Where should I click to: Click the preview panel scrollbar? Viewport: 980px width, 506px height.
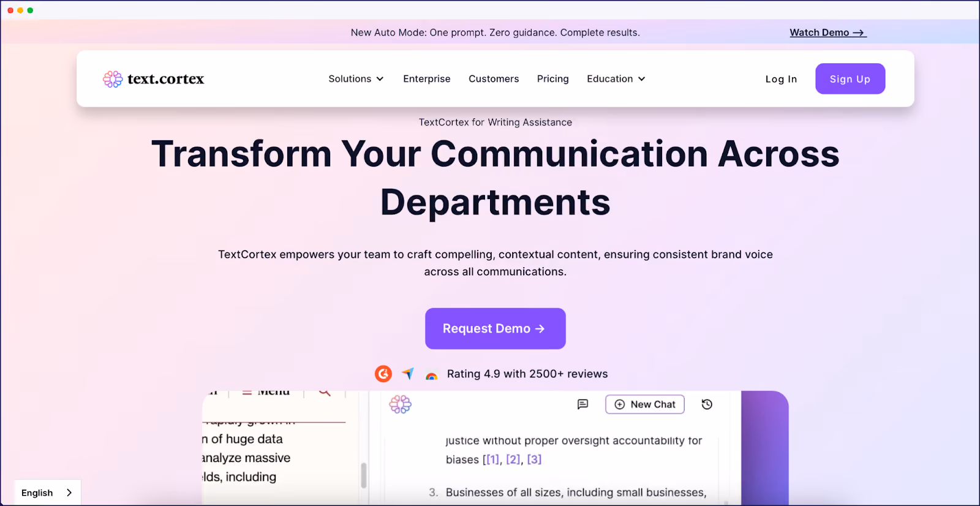tap(364, 475)
